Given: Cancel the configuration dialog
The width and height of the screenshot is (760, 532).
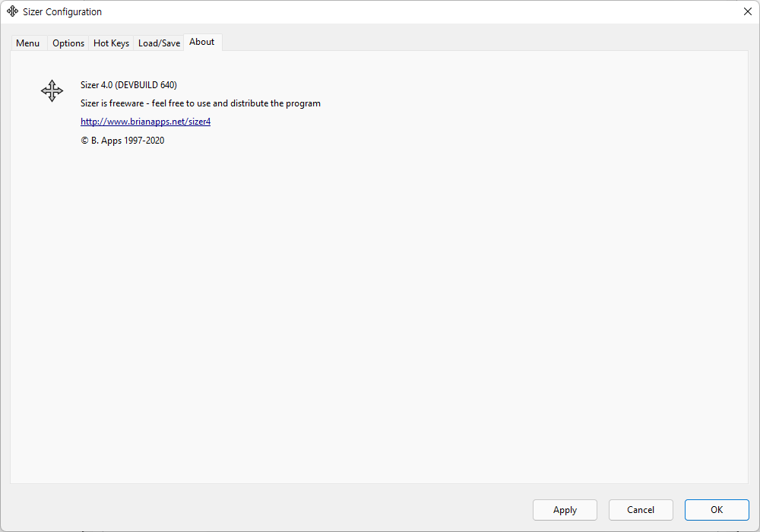Looking at the screenshot, I should [640, 510].
